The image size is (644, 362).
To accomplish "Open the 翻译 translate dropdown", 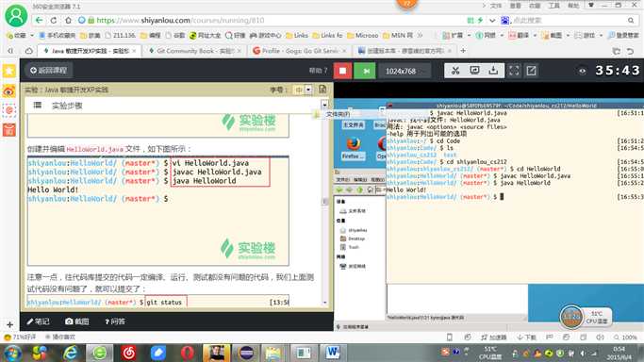I will point(535,35).
